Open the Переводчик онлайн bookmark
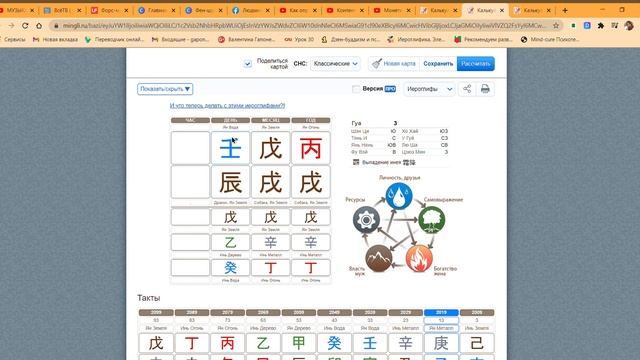 114,39
